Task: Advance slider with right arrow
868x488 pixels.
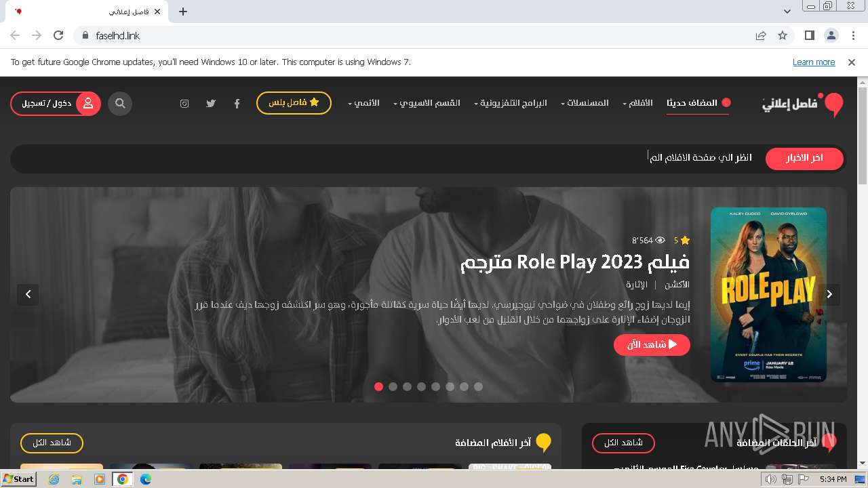Action: (x=829, y=294)
